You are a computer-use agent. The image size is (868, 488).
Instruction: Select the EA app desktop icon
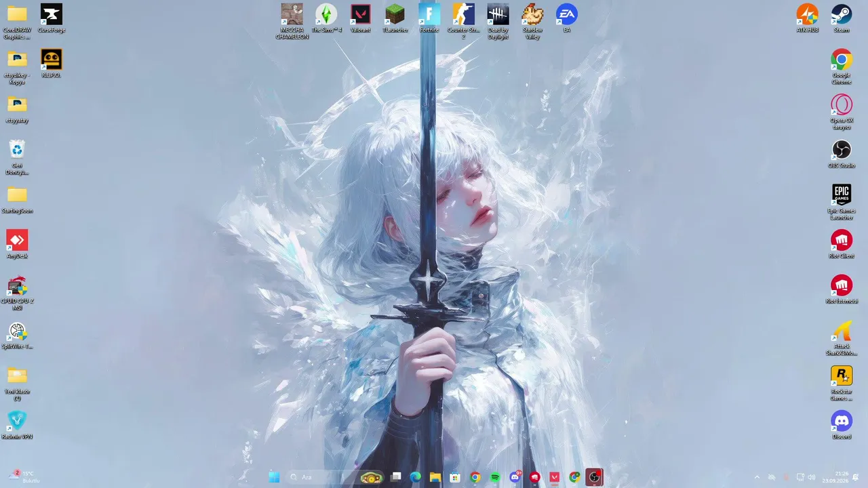click(567, 18)
